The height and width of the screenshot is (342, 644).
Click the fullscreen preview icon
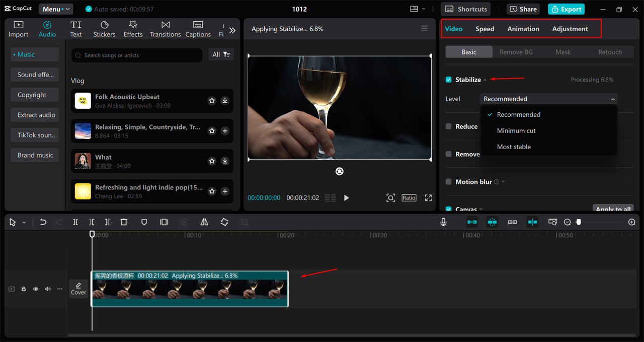point(429,198)
